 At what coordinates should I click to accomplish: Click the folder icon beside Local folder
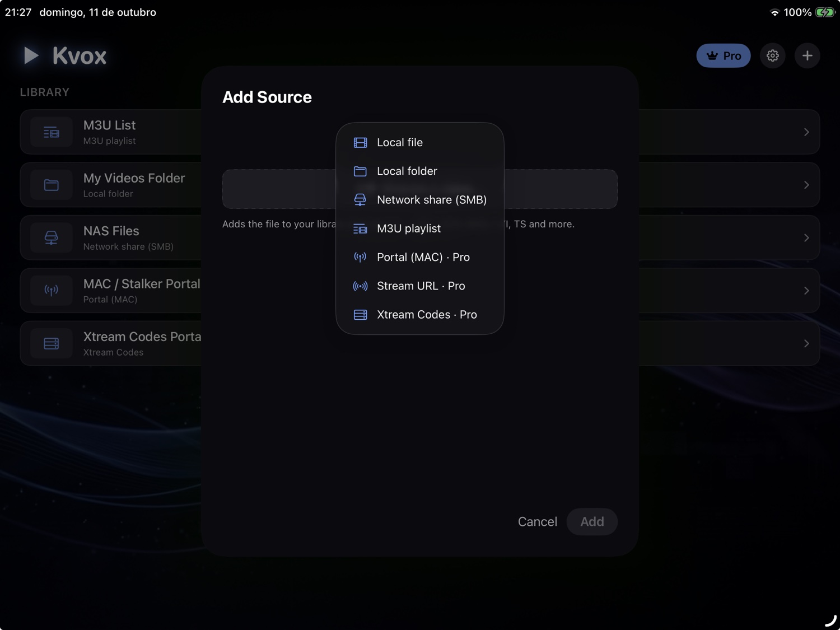(360, 171)
